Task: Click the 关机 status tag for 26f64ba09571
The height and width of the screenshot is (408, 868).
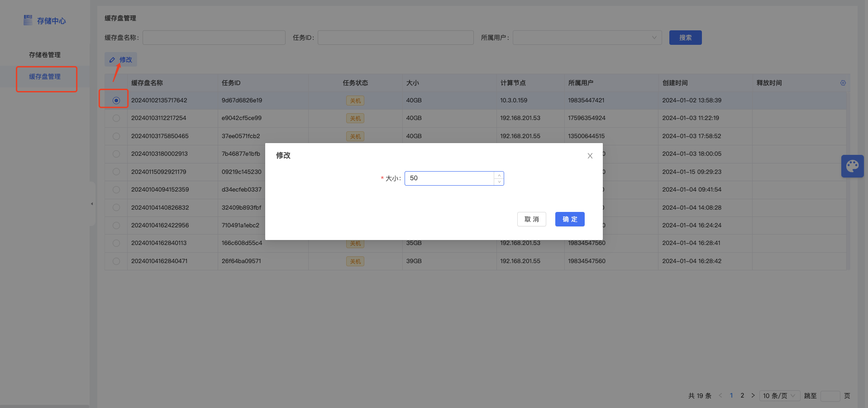Action: (x=355, y=261)
